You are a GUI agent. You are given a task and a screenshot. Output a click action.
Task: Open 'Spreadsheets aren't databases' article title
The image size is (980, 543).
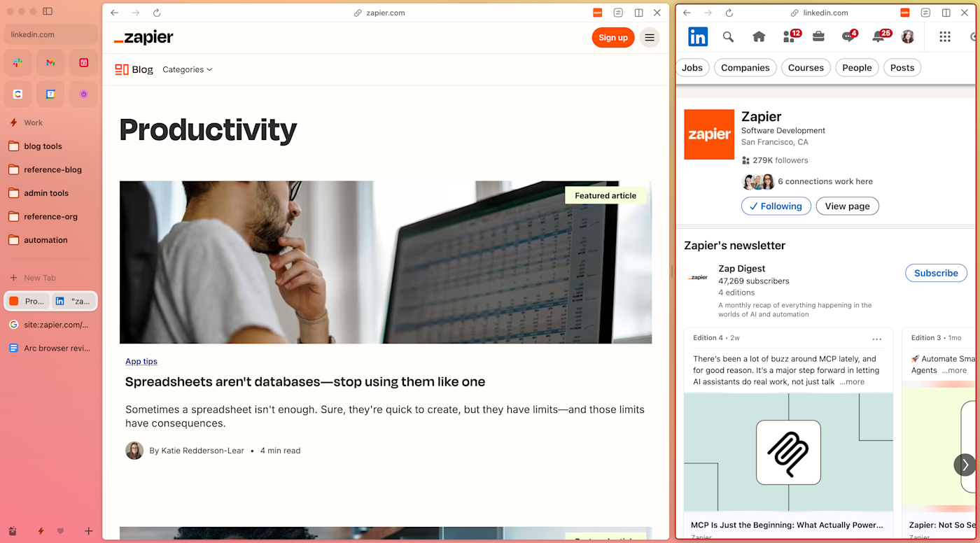[305, 382]
